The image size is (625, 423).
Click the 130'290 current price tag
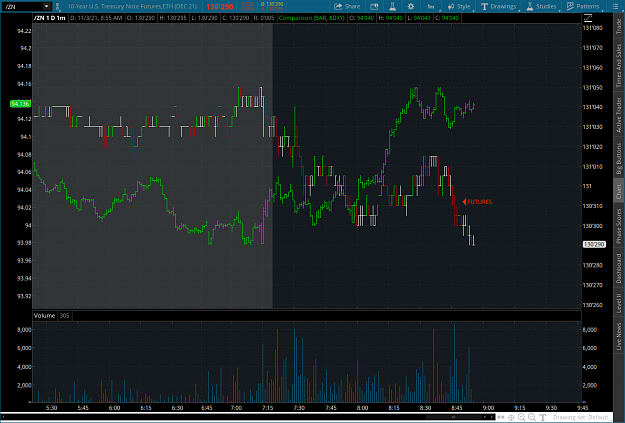click(594, 244)
